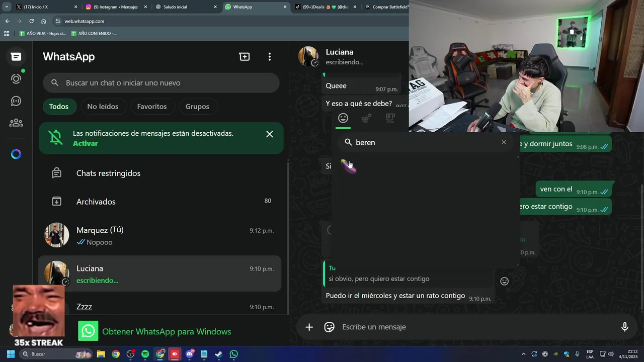Open the Status icon in WhatsApp sidebar
The image size is (644, 362).
tap(16, 79)
